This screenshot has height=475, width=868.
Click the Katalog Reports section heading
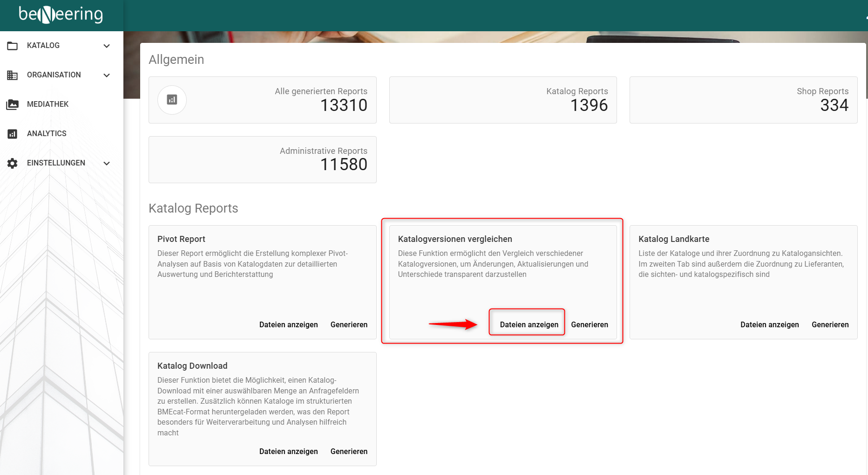(x=193, y=208)
